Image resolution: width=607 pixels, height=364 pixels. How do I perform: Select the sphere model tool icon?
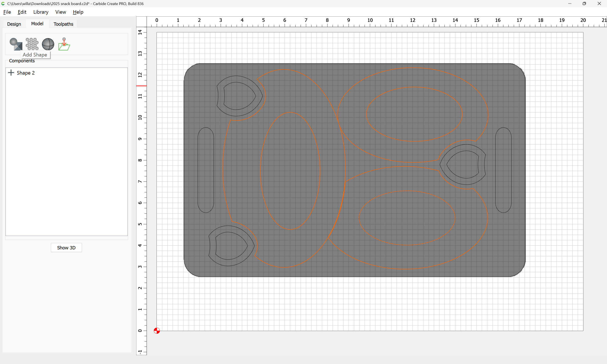[48, 44]
